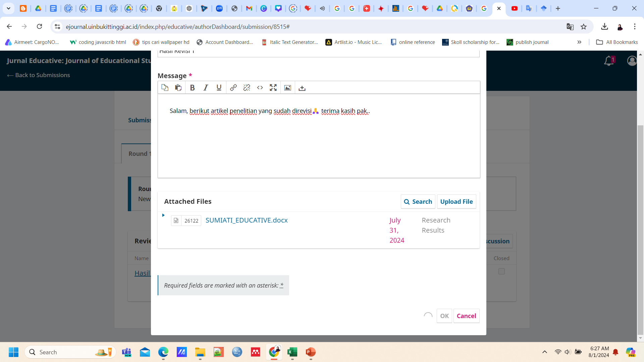Click Search in Attached Files
Image resolution: width=644 pixels, height=362 pixels.
[x=418, y=202]
